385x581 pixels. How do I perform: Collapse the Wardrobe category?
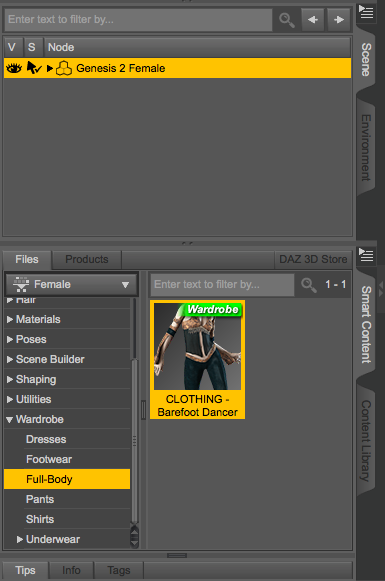[x=10, y=420]
